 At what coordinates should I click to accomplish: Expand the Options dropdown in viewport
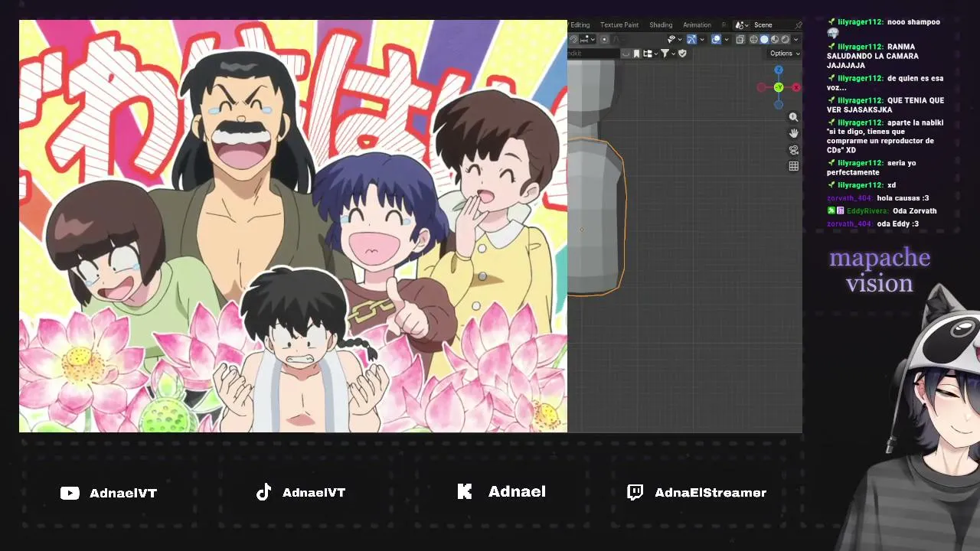point(785,54)
